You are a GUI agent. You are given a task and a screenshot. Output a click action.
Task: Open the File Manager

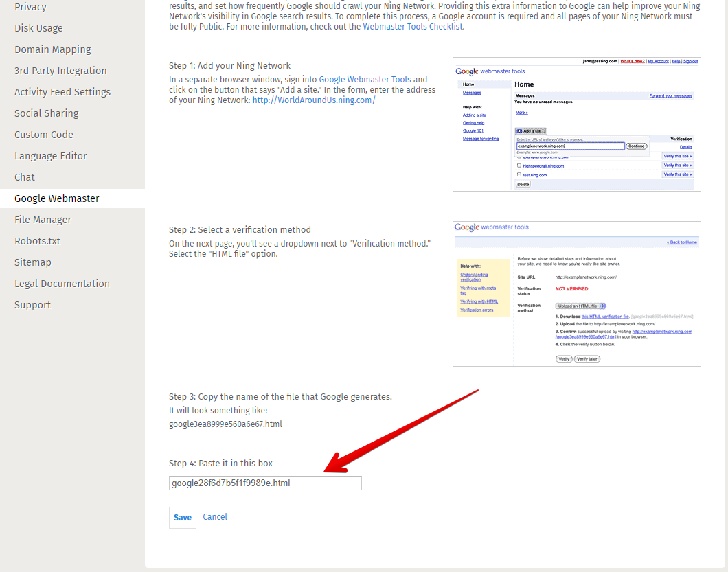tap(43, 220)
